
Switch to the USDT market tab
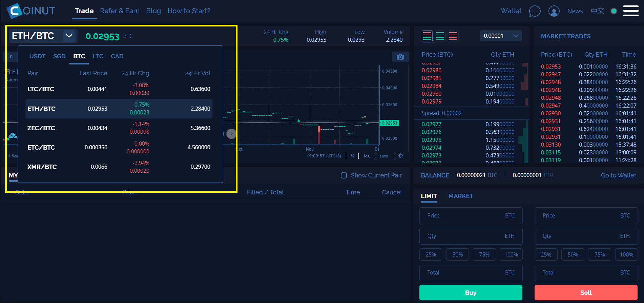[x=37, y=56]
